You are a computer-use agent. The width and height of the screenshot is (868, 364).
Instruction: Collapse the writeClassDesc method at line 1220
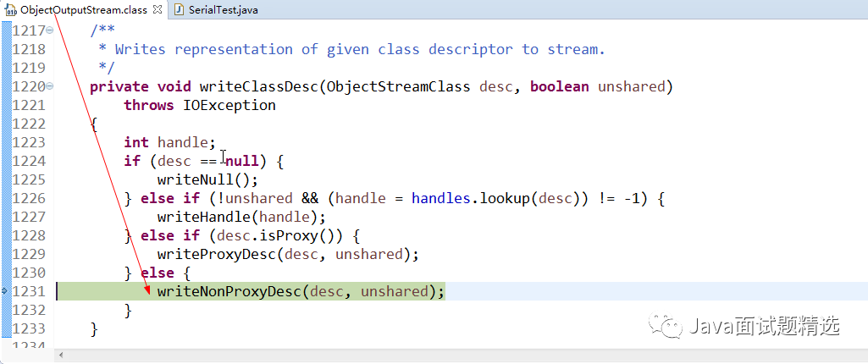pyautogui.click(x=50, y=86)
